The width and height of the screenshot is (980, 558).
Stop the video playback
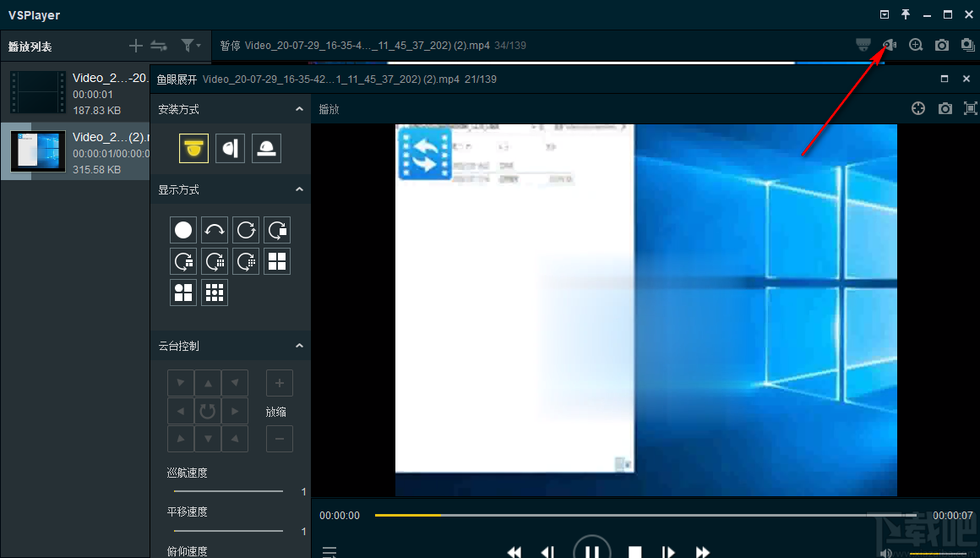(635, 552)
